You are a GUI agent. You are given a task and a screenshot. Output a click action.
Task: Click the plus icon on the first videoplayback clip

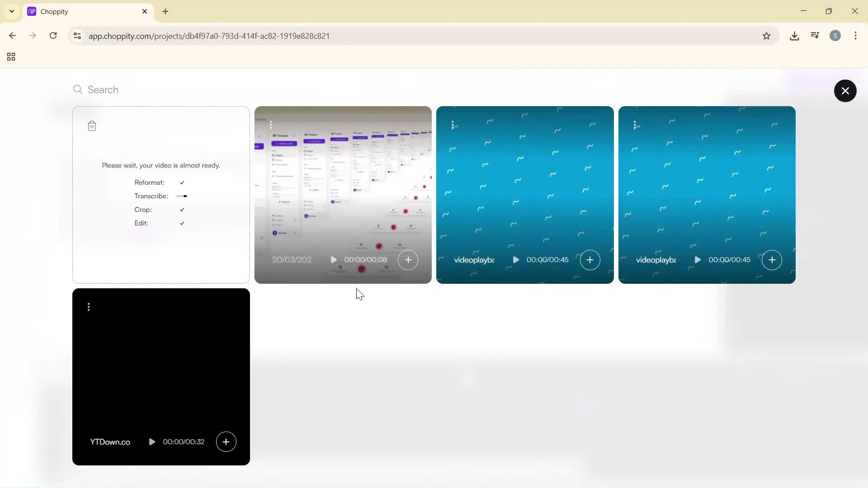590,260
